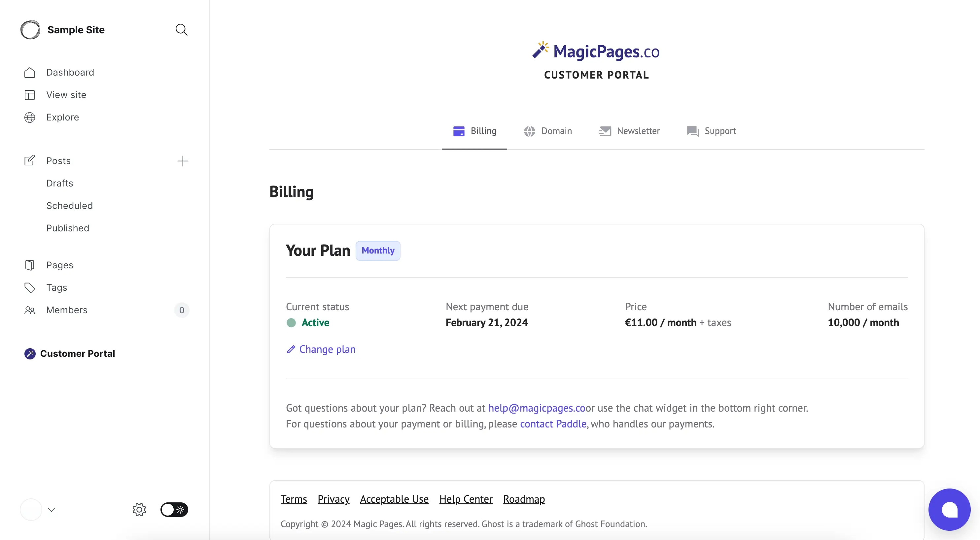Viewport: 980px width, 540px height.
Task: Create a new post with the plus icon
Action: (x=183, y=161)
